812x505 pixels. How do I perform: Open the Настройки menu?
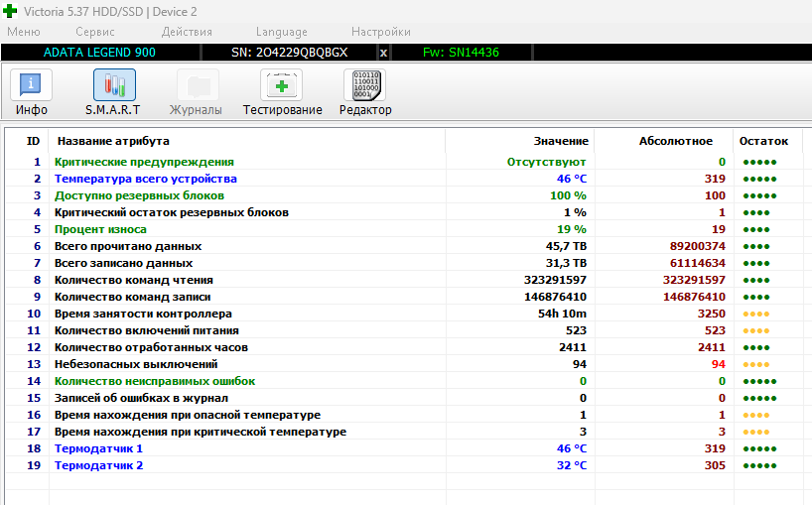380,32
